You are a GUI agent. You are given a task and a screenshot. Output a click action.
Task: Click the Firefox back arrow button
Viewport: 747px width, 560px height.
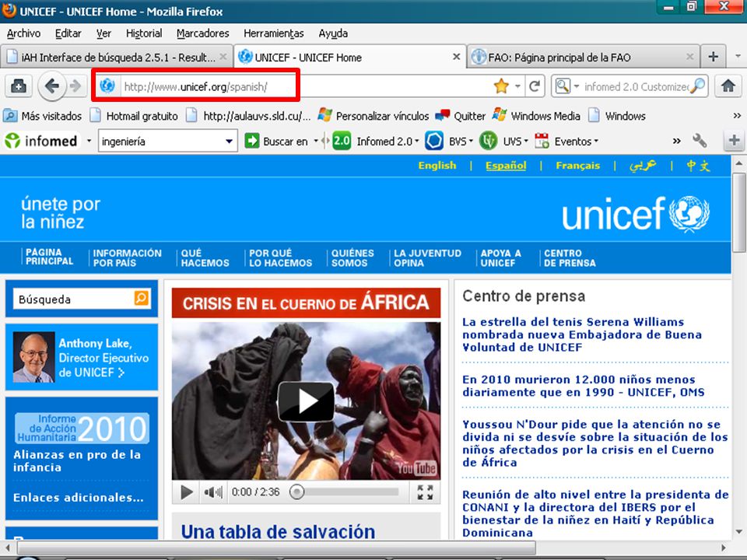click(51, 86)
